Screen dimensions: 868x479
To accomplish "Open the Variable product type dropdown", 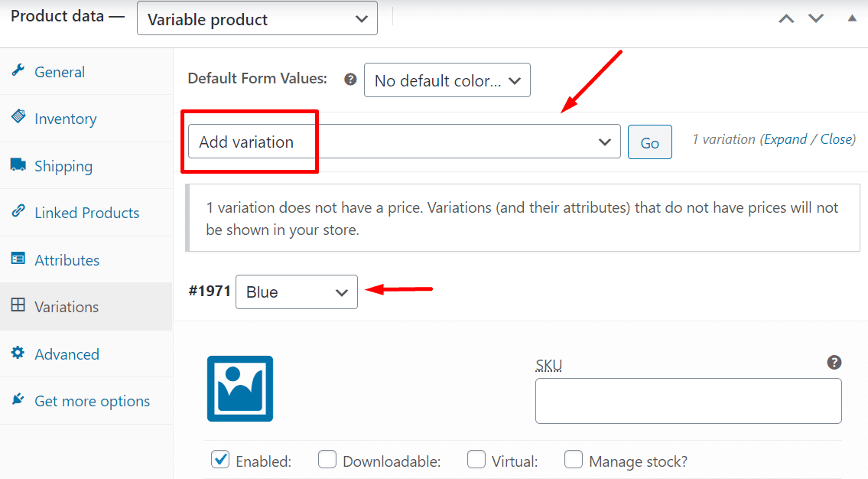I will (258, 18).
